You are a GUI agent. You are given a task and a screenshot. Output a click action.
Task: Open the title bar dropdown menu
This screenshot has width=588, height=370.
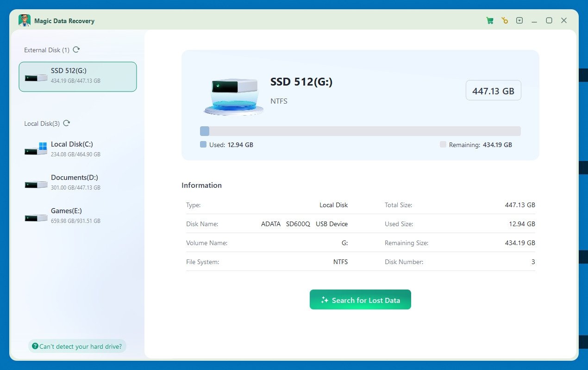519,21
